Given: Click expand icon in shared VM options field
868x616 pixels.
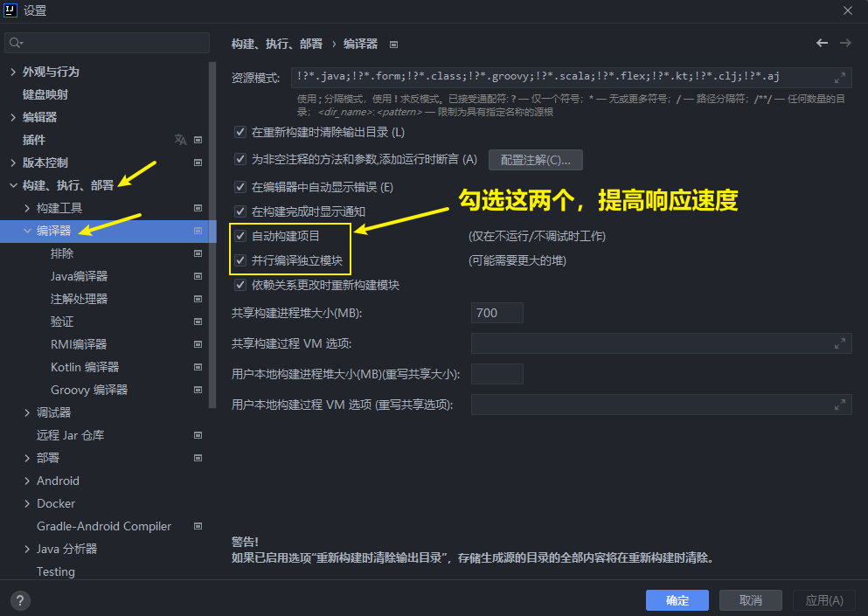Looking at the screenshot, I should [840, 343].
